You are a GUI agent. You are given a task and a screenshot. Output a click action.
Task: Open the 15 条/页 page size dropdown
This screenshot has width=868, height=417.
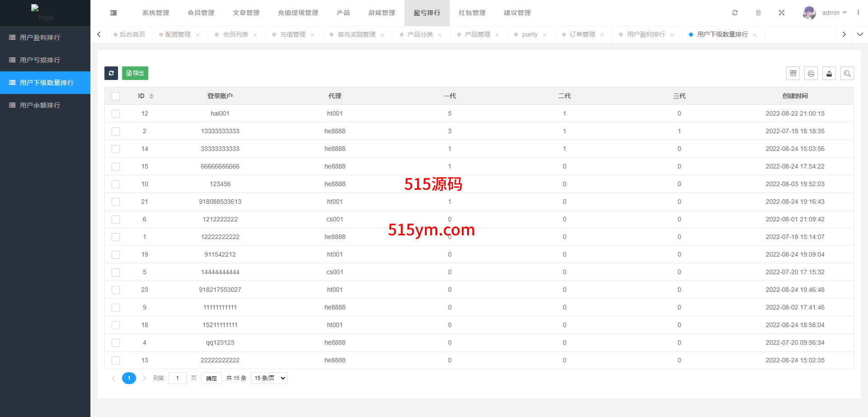269,378
